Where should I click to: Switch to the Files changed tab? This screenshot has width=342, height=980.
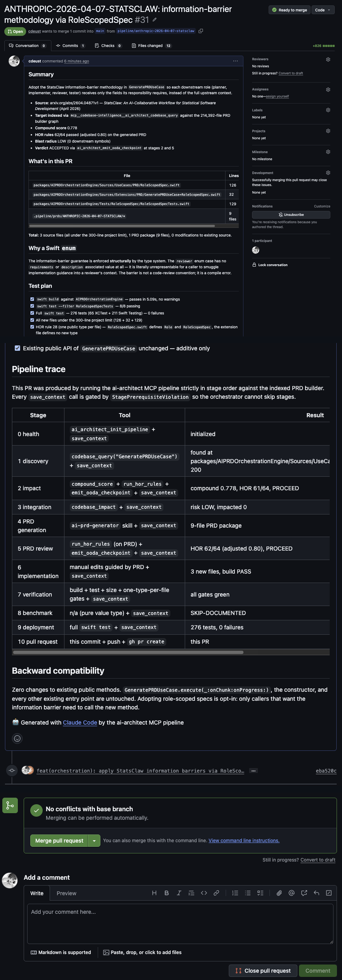(x=151, y=45)
